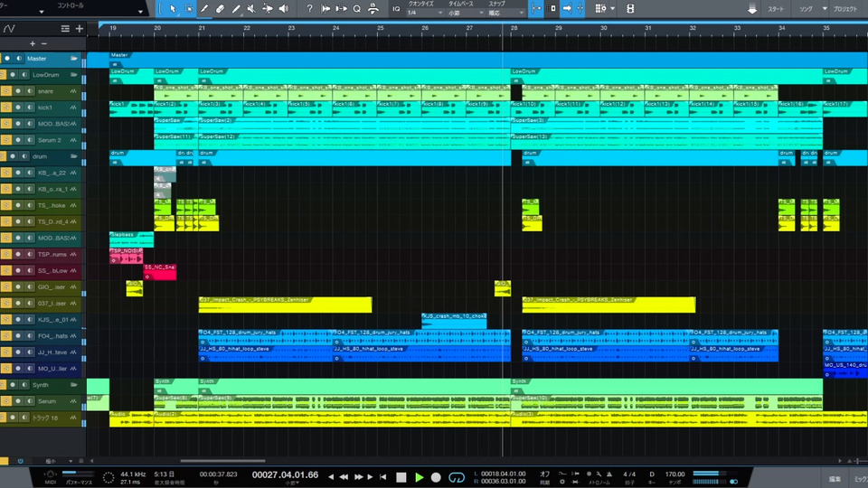The image size is (868, 488).
Task: Switch to the ソング (Song) page
Action: pos(806,8)
